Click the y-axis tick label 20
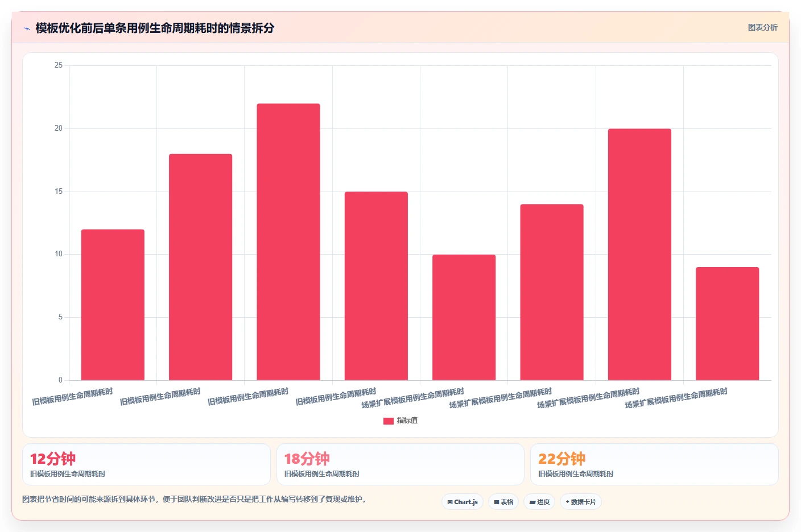 (x=59, y=128)
